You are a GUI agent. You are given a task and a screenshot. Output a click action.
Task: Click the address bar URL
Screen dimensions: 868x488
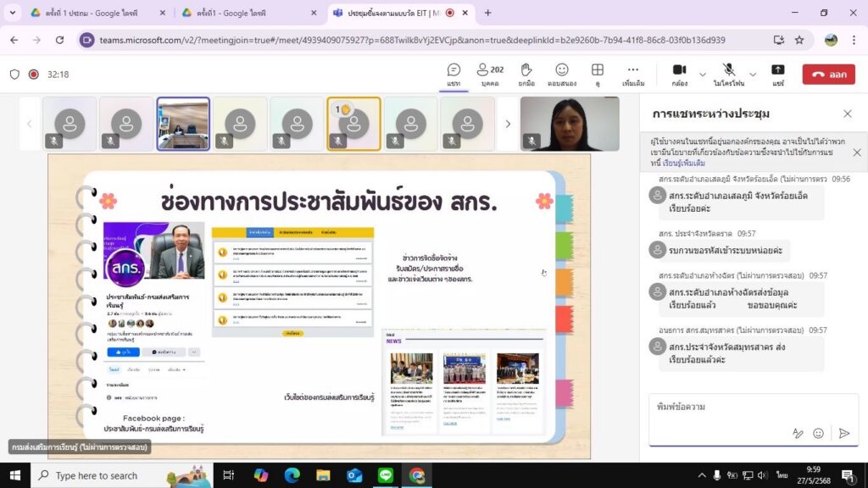[x=413, y=40]
